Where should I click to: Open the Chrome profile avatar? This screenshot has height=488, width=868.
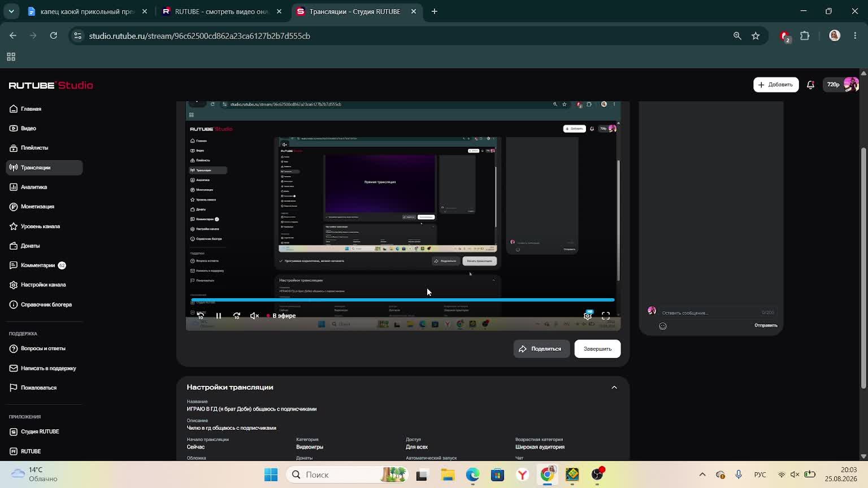coord(835,36)
